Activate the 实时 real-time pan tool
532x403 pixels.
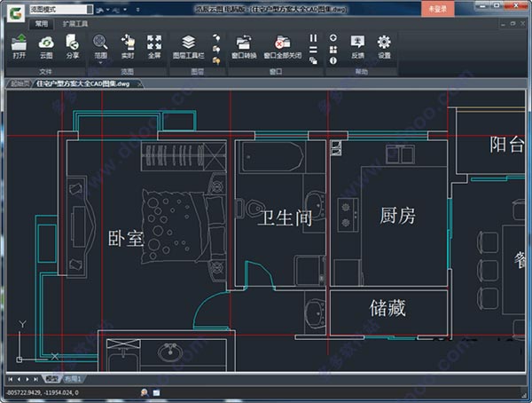pyautogui.click(x=128, y=47)
